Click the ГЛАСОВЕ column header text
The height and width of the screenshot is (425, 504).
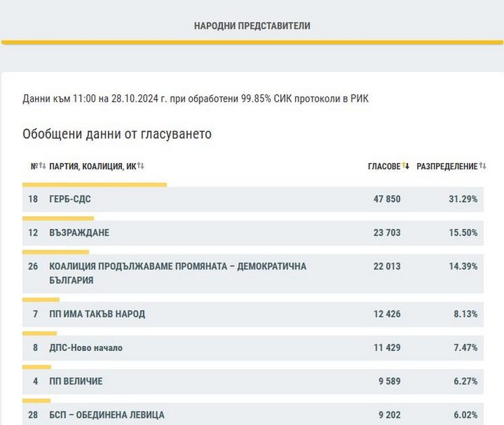[x=383, y=166]
